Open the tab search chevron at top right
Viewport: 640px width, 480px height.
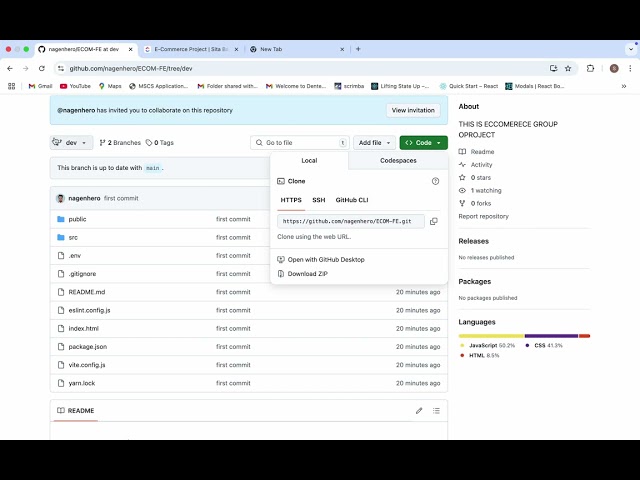coord(631,49)
